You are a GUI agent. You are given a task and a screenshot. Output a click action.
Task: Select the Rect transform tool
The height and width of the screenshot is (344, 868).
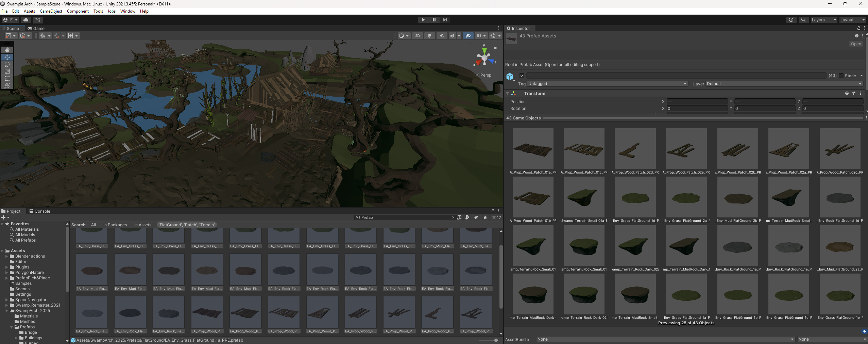point(7,79)
